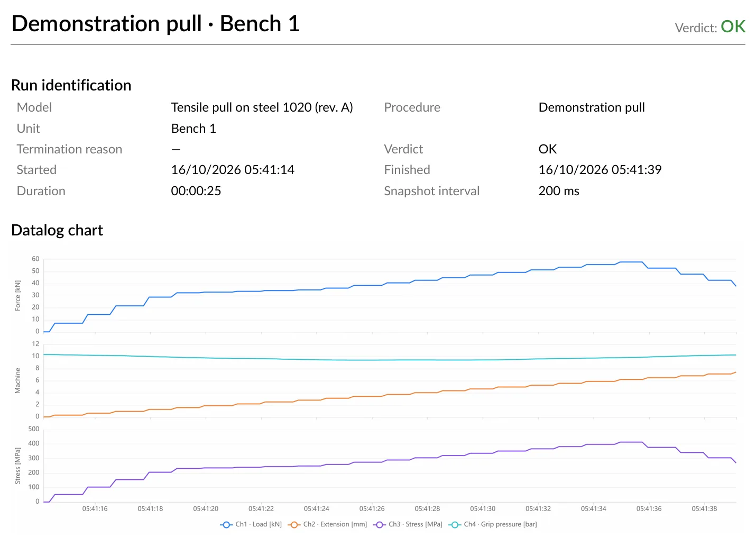Click the 05:41:22 time axis tick label
The image size is (756, 537).
click(261, 509)
